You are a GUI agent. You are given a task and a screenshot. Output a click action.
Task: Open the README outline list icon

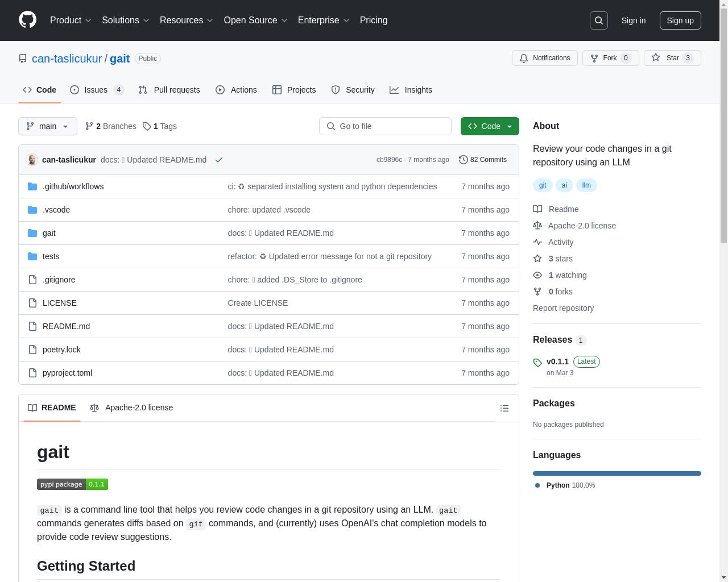point(504,408)
